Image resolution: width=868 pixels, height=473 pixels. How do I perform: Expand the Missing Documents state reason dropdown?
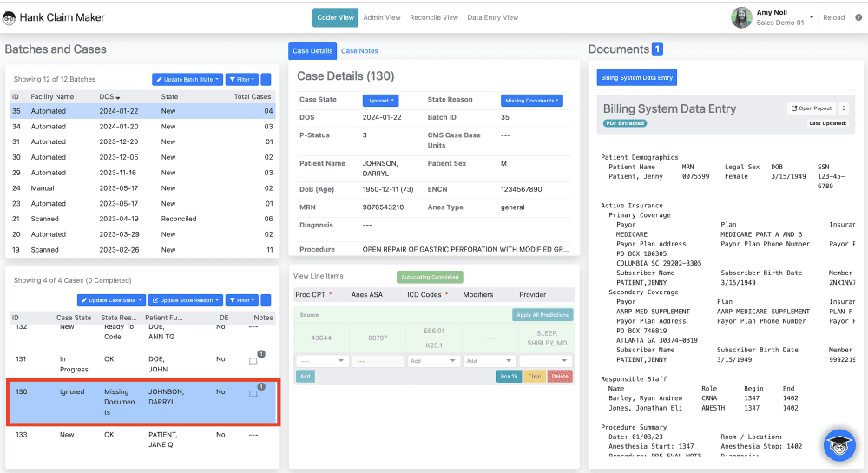(x=531, y=101)
